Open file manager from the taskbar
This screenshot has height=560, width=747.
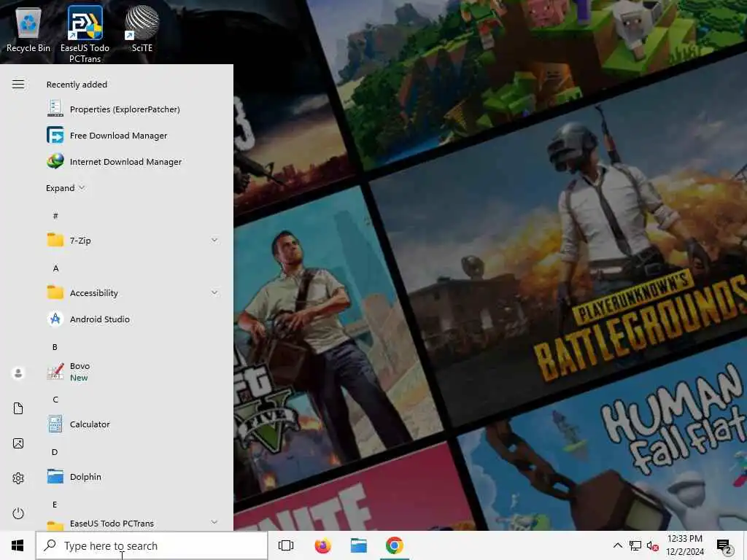click(359, 545)
